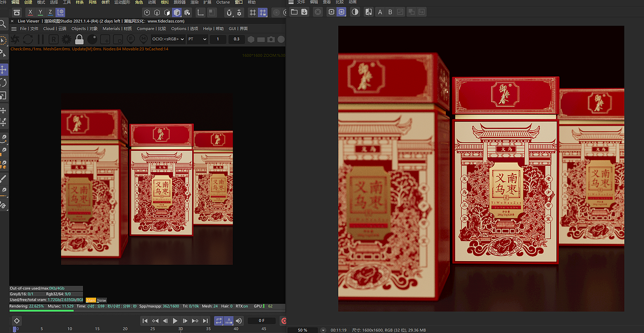Click record keyframe diamond button
The height and width of the screenshot is (333, 644).
click(x=17, y=320)
